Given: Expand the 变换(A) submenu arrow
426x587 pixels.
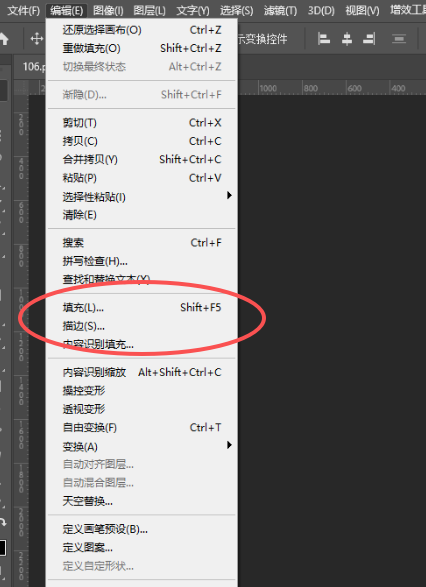Looking at the screenshot, I should [x=229, y=445].
